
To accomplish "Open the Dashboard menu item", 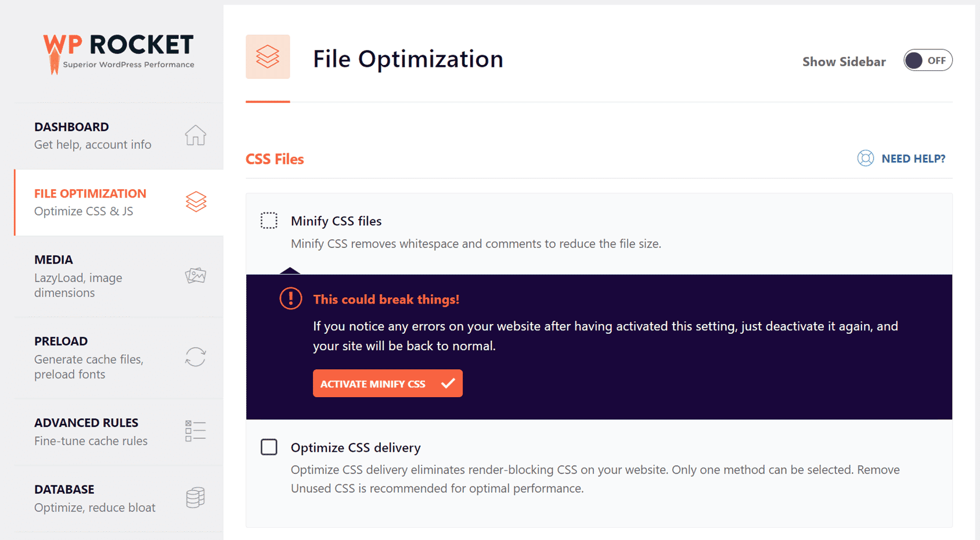I will pyautogui.click(x=119, y=136).
